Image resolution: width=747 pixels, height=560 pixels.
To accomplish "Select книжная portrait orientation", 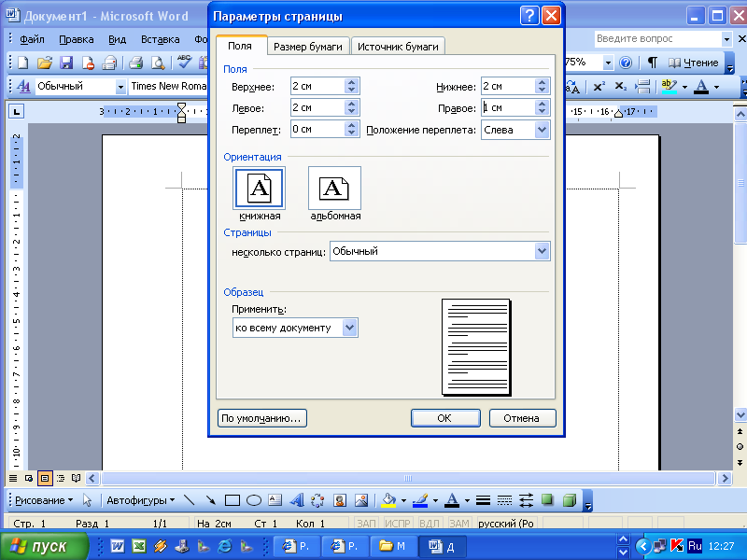I will pos(260,188).
